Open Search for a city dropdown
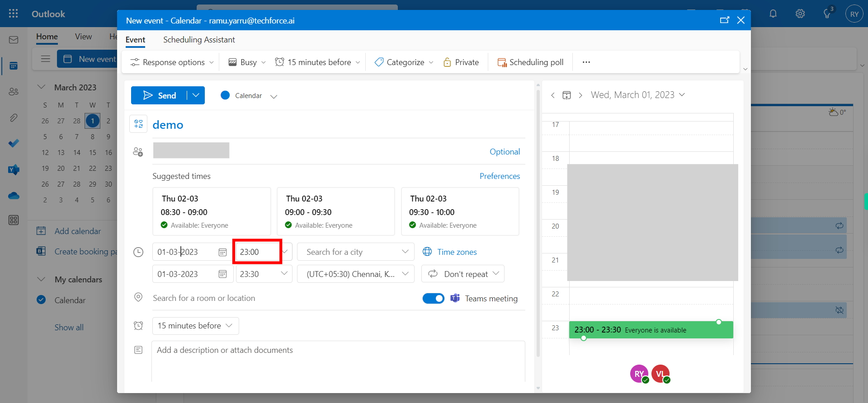The width and height of the screenshot is (868, 403). (356, 252)
